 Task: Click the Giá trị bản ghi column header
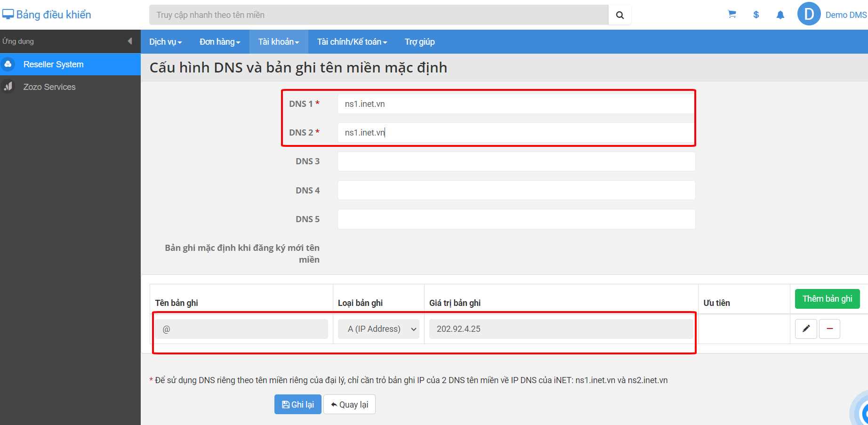455,303
